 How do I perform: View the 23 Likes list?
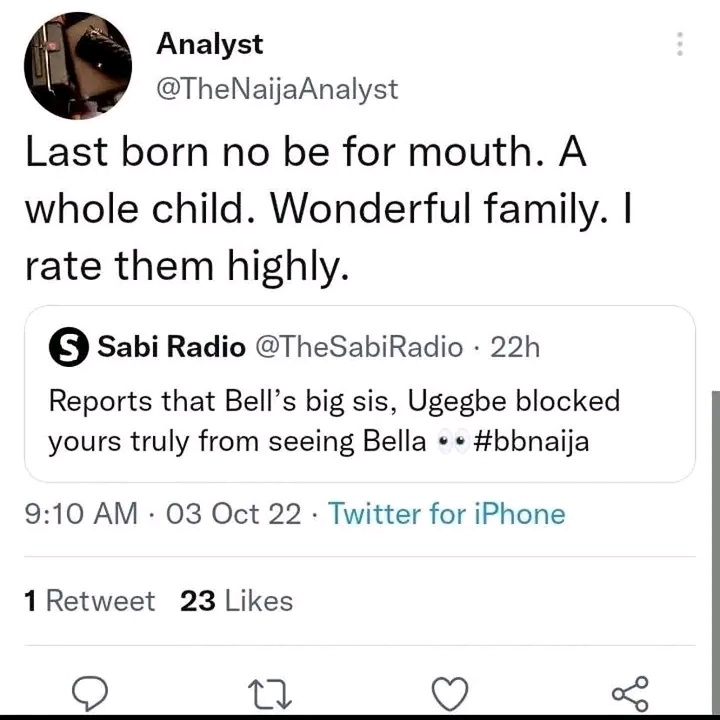click(236, 601)
